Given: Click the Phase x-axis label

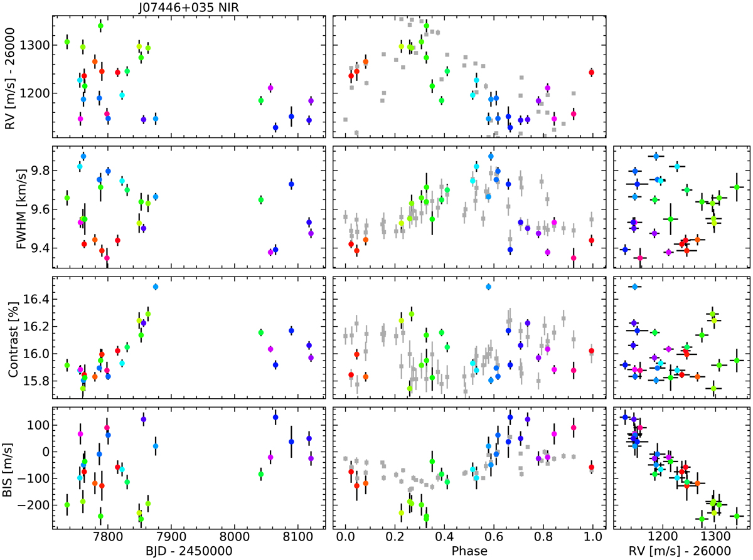Looking at the screenshot, I should click(468, 551).
